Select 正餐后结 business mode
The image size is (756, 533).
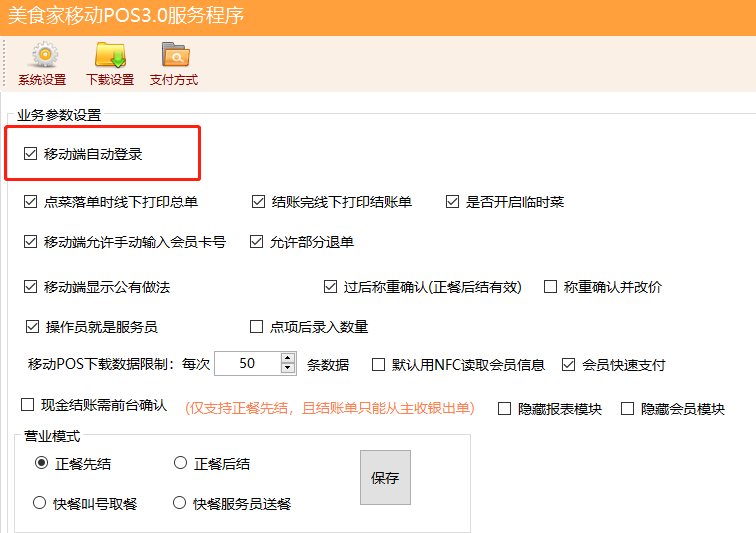click(181, 463)
